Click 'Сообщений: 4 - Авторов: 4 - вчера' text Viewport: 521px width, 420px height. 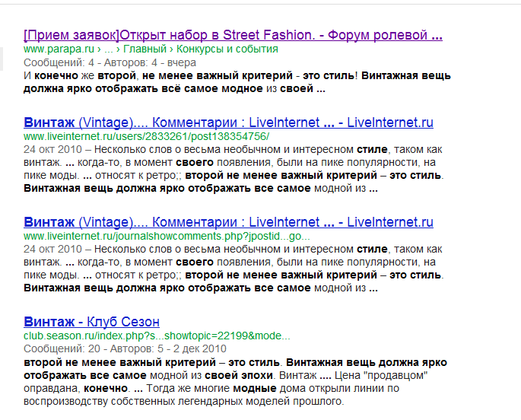pyautogui.click(x=110, y=62)
